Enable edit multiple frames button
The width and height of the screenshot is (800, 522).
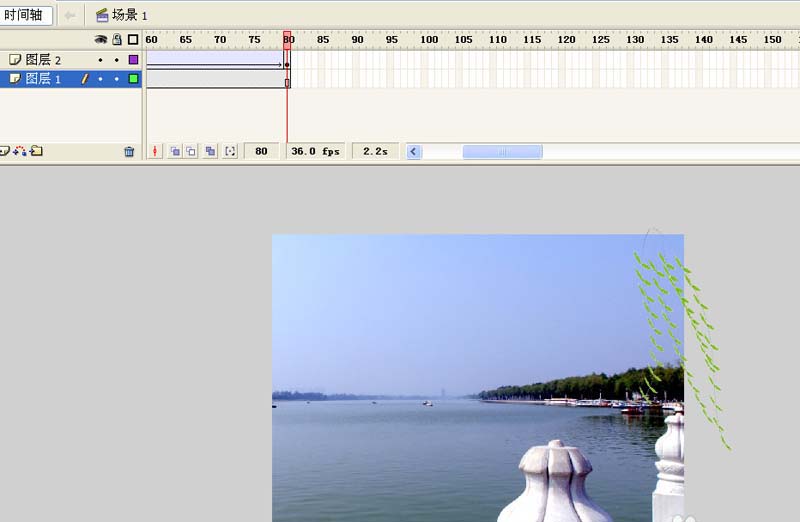210,151
